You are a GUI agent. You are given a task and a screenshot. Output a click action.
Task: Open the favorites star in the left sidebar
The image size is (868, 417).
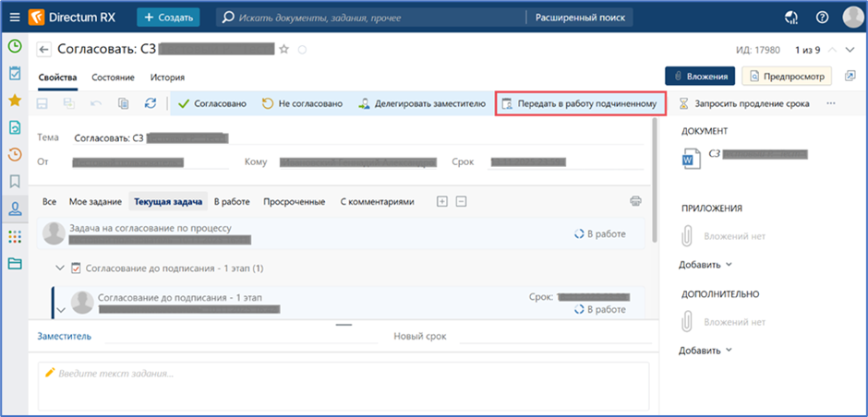click(15, 101)
